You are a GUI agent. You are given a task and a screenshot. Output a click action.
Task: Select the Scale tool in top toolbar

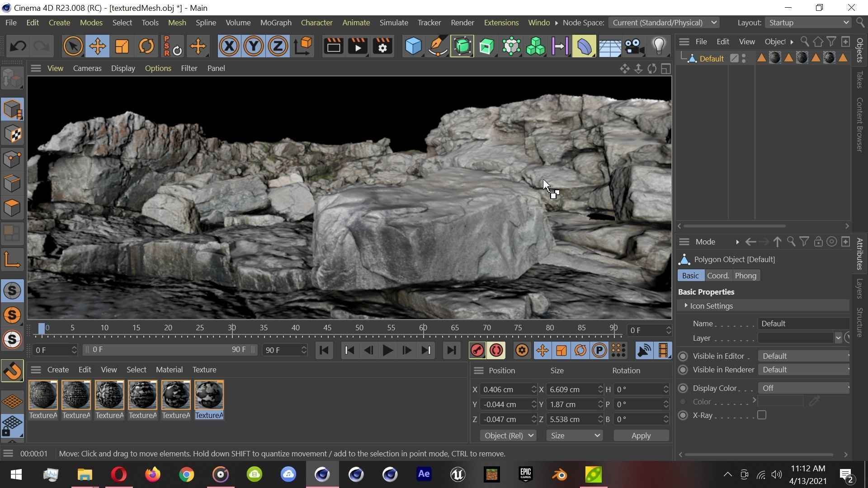(122, 46)
